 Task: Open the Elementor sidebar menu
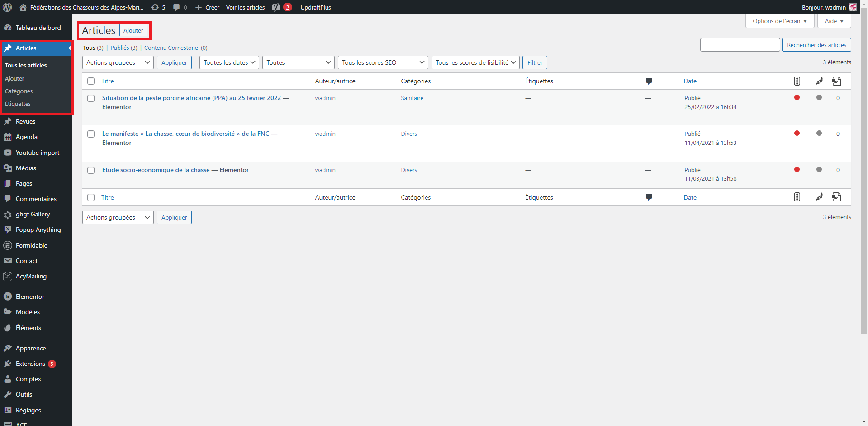coord(30,296)
